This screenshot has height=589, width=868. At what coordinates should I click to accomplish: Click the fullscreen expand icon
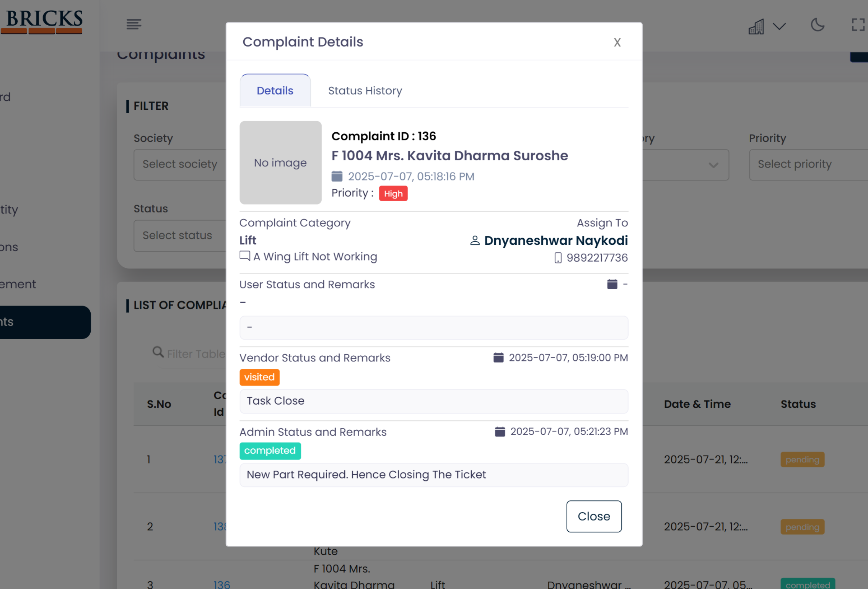point(858,25)
